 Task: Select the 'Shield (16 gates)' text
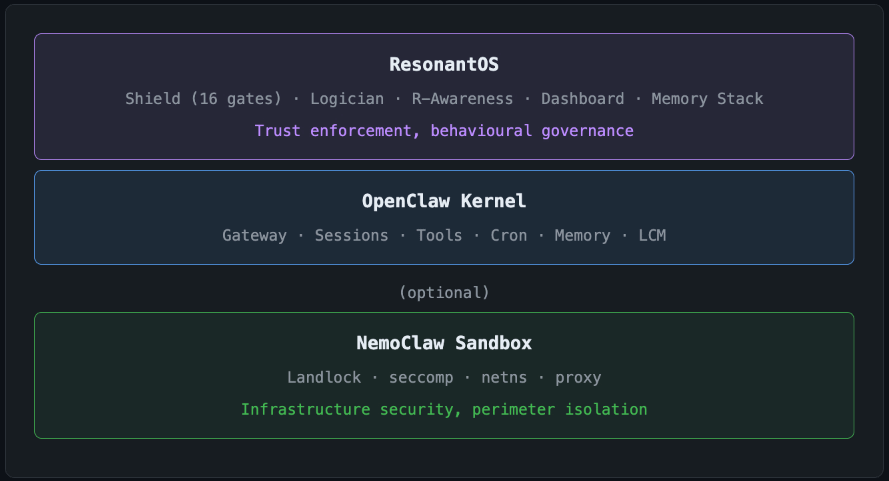click(204, 99)
